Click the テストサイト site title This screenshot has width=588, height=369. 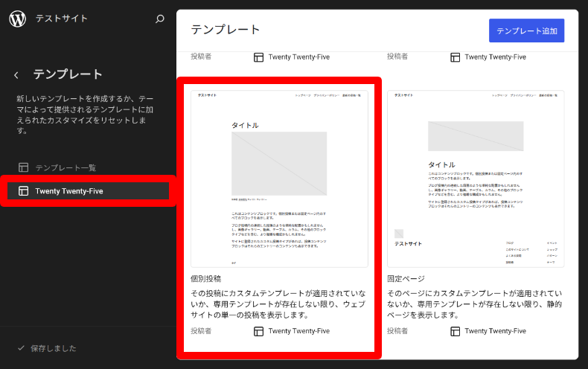[x=62, y=19]
